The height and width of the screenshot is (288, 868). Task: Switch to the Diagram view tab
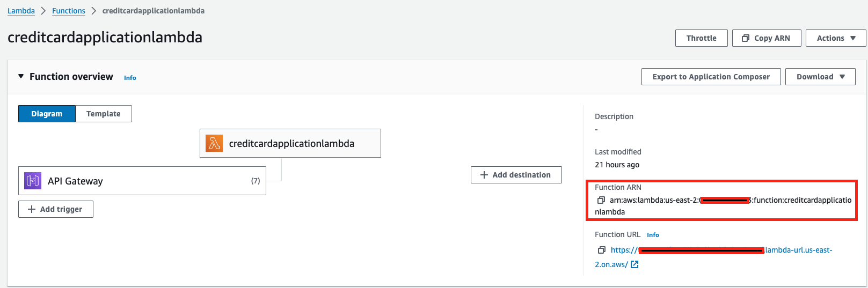[47, 114]
